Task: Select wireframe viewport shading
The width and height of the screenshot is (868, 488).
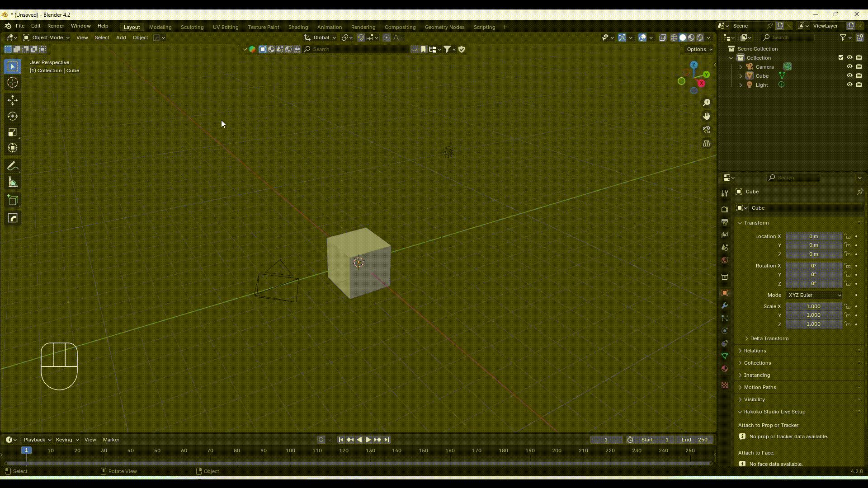Action: 674,38
